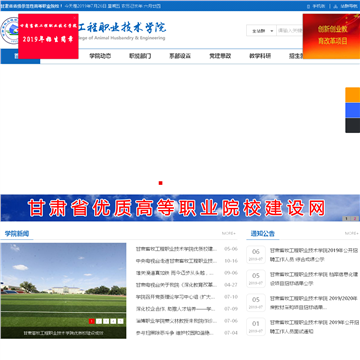The height and width of the screenshot is (360, 360).
Task: Switch the wide banner to slide 2
Action: click(355, 219)
